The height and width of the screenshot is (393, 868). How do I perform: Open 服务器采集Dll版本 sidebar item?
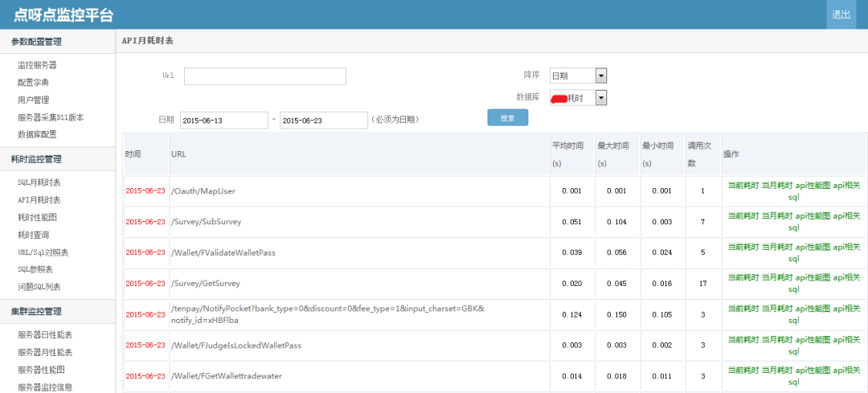click(51, 117)
